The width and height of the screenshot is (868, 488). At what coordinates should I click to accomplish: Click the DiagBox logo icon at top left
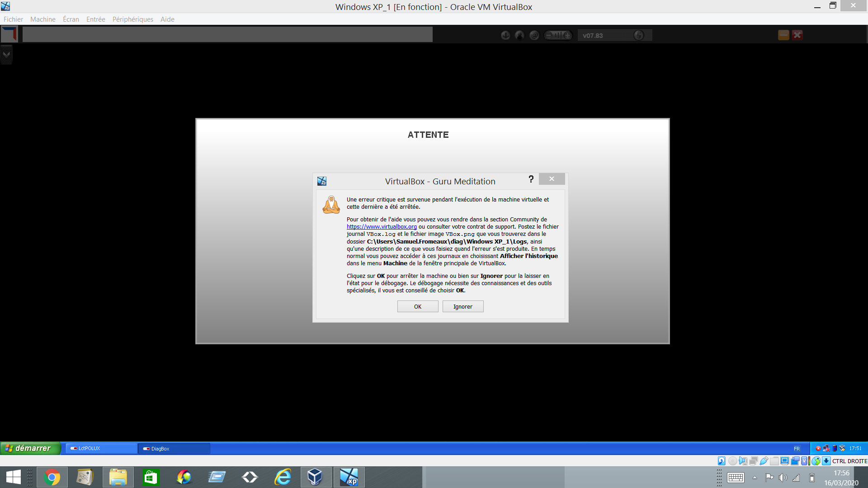point(9,34)
